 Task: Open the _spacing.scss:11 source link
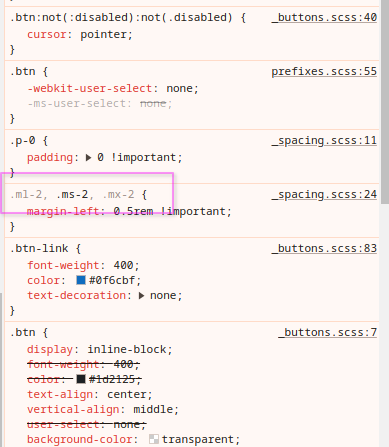(x=324, y=141)
